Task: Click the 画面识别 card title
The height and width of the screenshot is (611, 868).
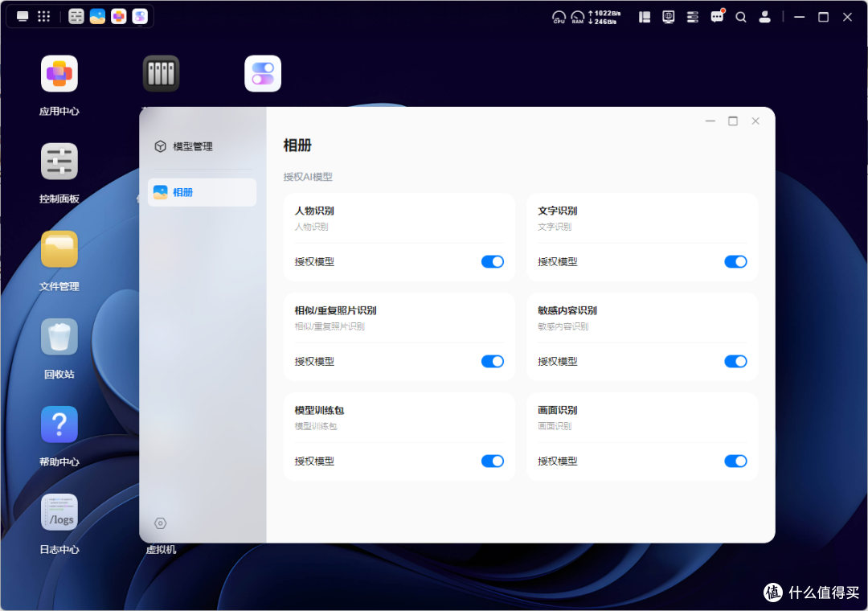Action: (558, 410)
